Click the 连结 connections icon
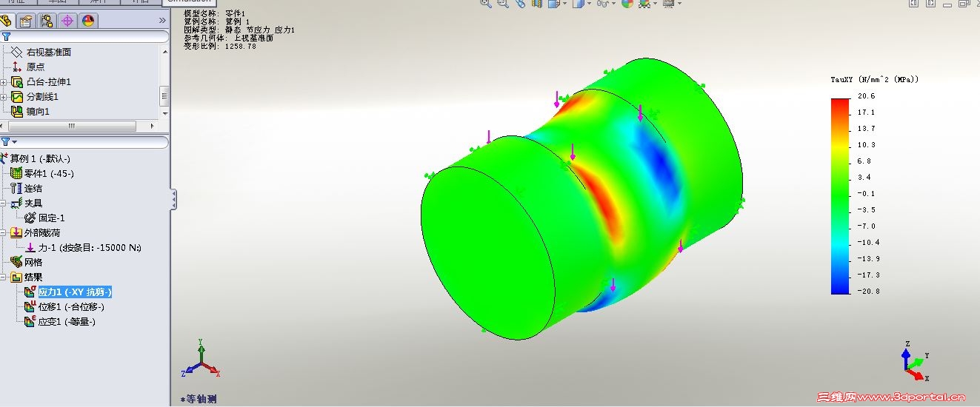 (x=16, y=188)
